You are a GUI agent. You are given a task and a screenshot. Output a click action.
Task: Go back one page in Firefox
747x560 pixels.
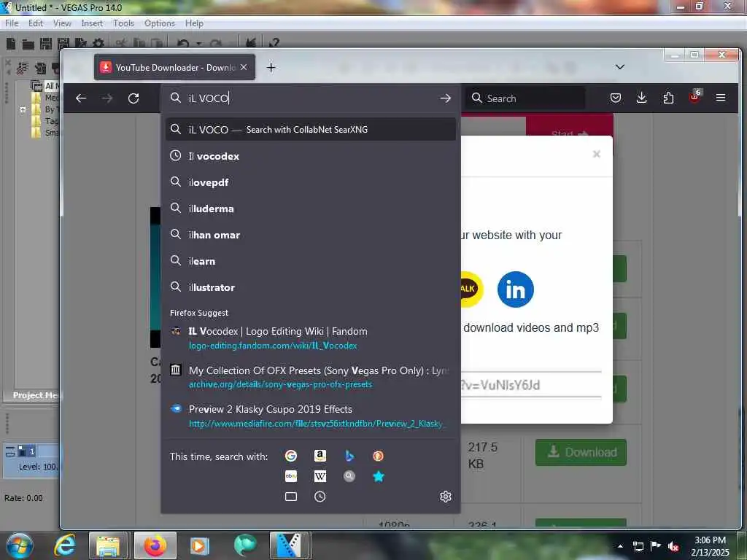tap(81, 98)
